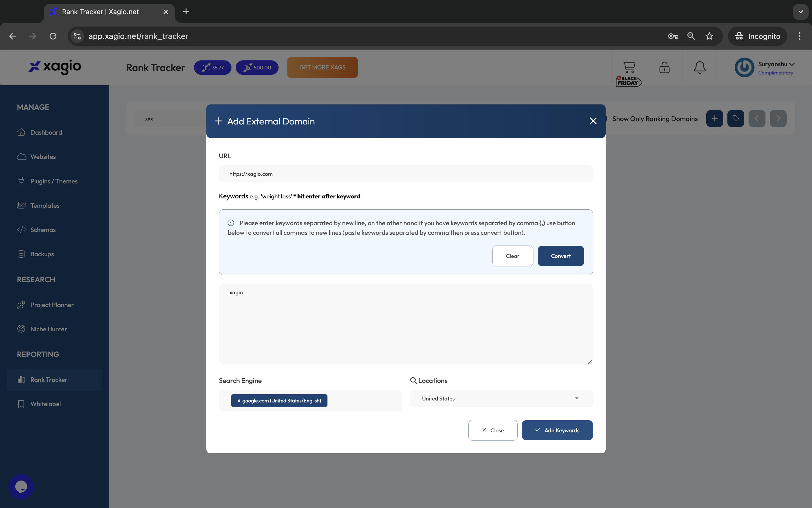Click the lock icon in header
The width and height of the screenshot is (812, 508).
pyautogui.click(x=664, y=67)
